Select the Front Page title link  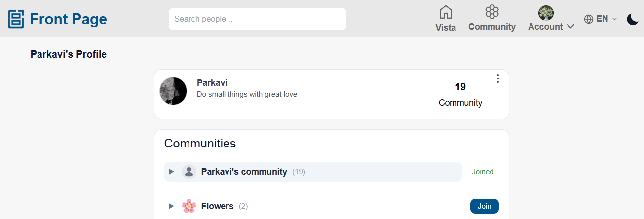(69, 19)
